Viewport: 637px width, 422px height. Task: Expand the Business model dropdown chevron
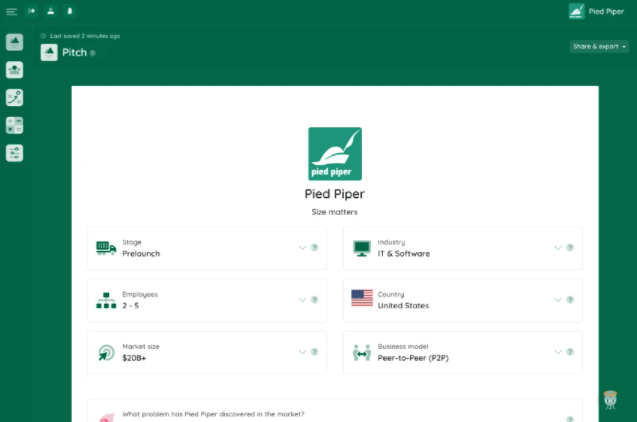click(558, 352)
